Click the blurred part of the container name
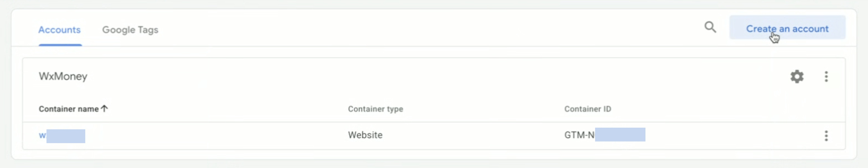Image resolution: width=868 pixels, height=168 pixels. point(66,136)
